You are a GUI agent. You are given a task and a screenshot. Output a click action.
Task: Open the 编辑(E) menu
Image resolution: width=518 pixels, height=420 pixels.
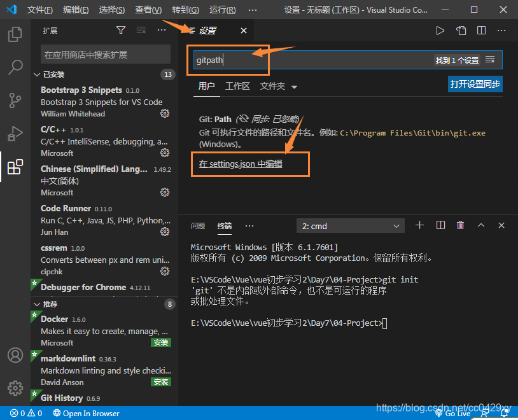point(76,10)
